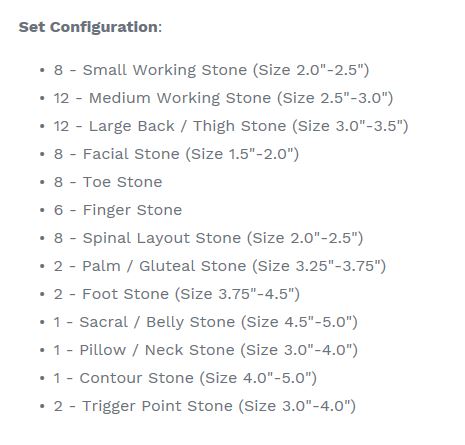Viewport: 465px width, 445px height.
Task: Click the bullet before Contour Stone
Action: [x=42, y=378]
